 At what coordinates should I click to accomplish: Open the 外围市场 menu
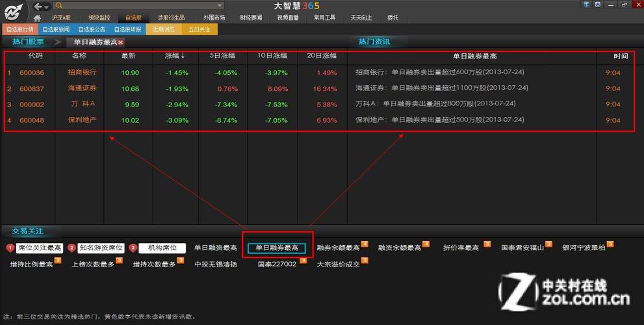(x=214, y=18)
